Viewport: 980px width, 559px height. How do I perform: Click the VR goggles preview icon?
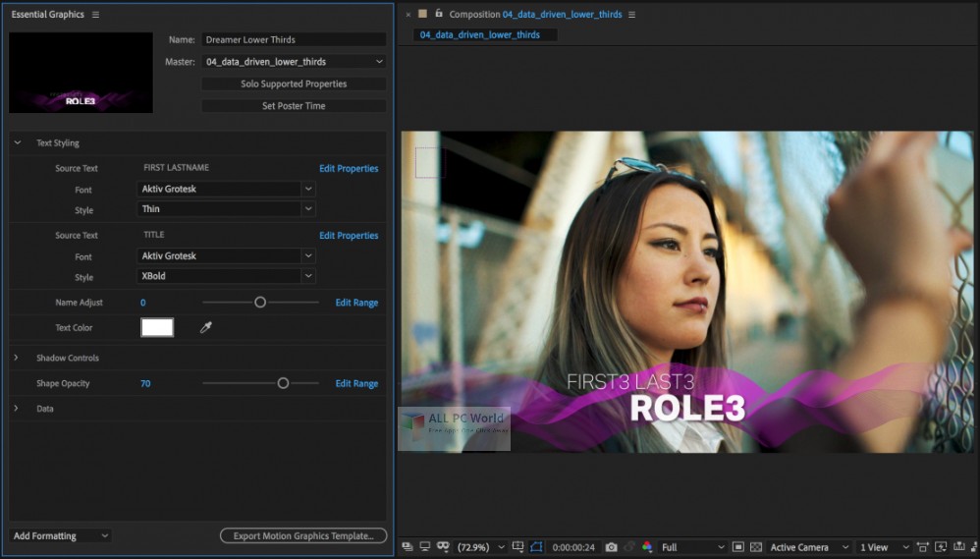point(443,547)
